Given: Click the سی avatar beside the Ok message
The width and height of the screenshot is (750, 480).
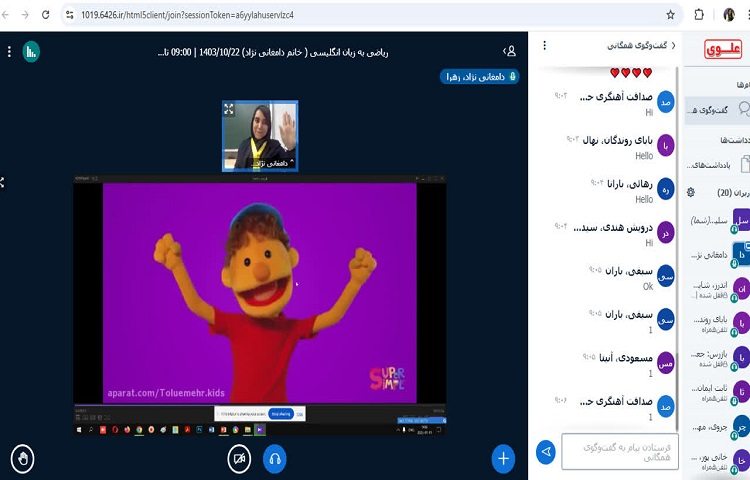Looking at the screenshot, I should pyautogui.click(x=665, y=276).
